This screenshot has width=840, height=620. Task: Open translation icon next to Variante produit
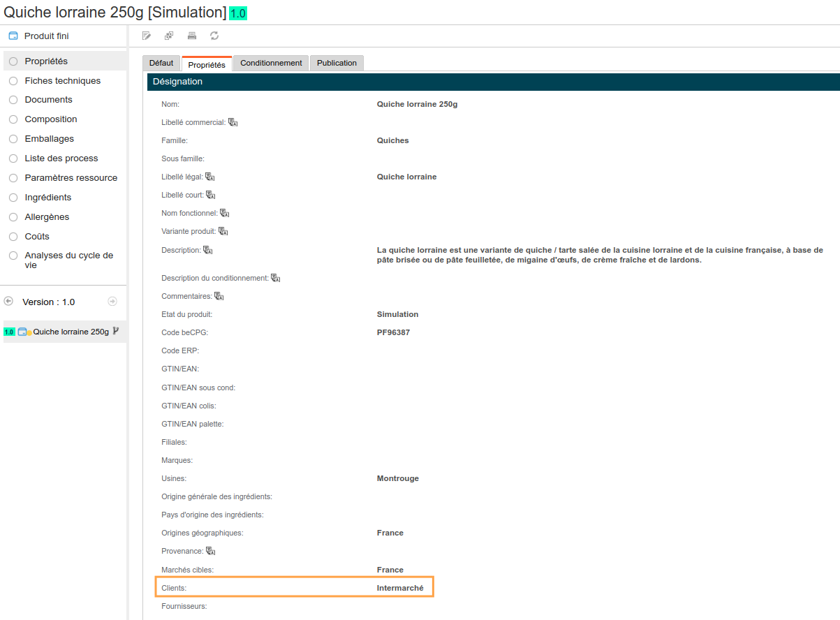tap(223, 231)
